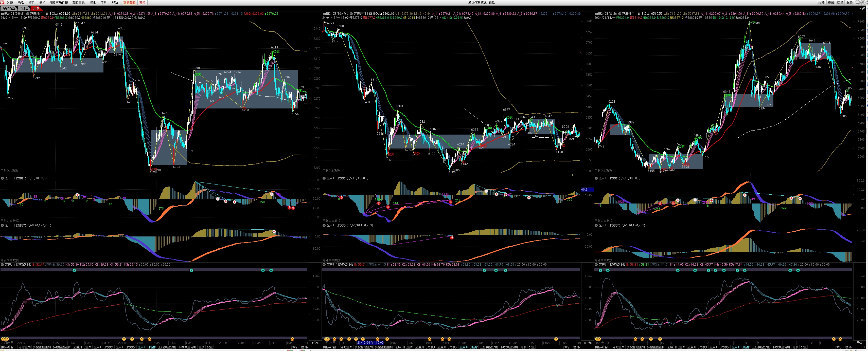868x351 pixels.
Task: Open the 期货市场行情 menu
Action: [59, 2]
